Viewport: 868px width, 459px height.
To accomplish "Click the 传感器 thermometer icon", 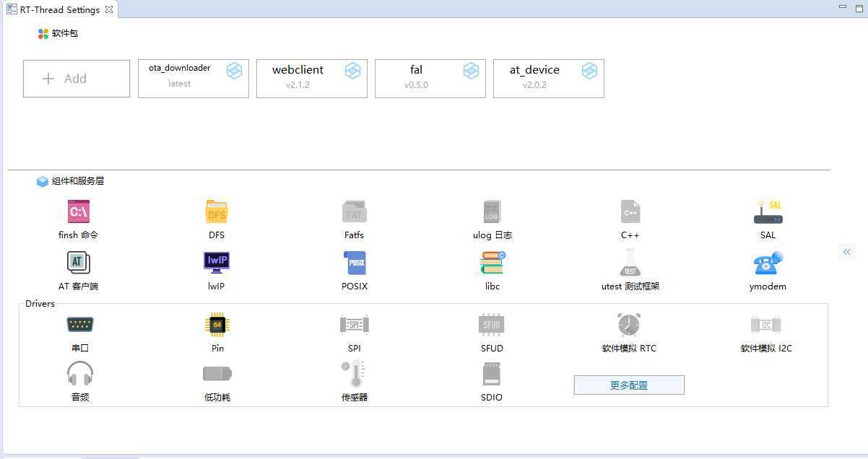I will pyautogui.click(x=354, y=374).
